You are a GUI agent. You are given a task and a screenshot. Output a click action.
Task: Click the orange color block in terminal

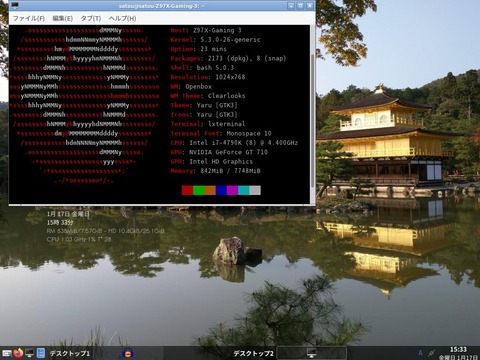[210, 190]
